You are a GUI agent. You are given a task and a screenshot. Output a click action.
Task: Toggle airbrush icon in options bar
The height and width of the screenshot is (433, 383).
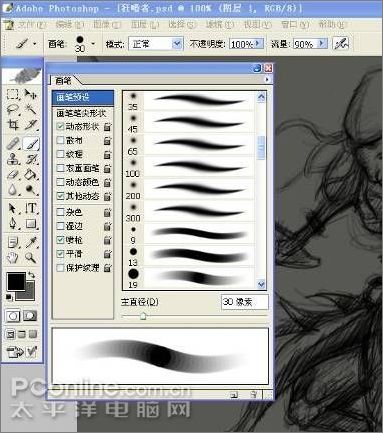click(341, 44)
